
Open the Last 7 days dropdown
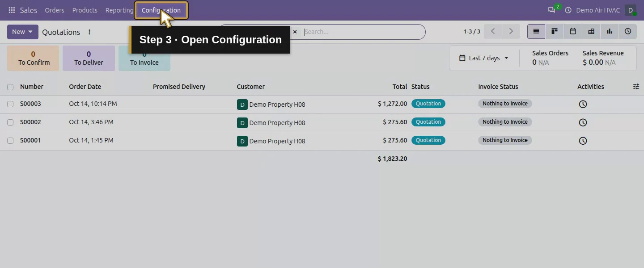(484, 58)
